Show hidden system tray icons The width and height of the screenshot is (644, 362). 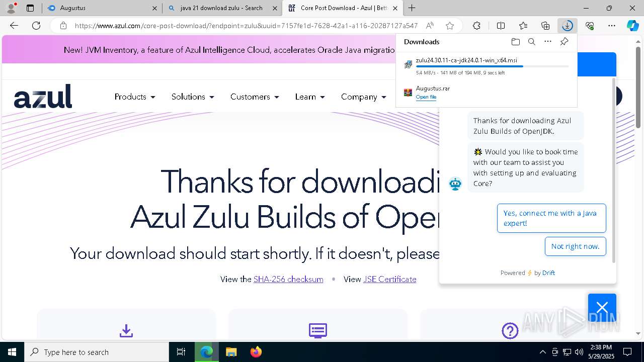(542, 352)
